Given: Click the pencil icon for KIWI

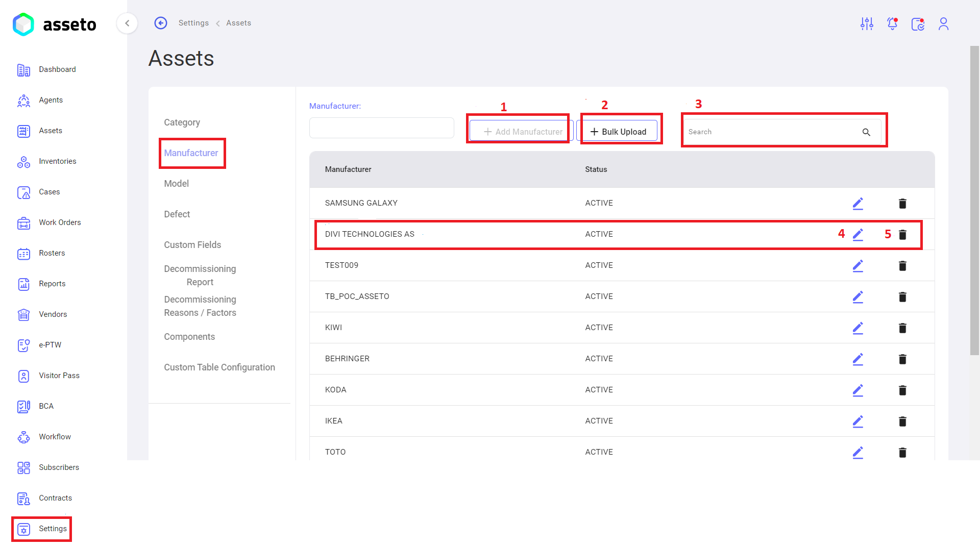Looking at the screenshot, I should tap(857, 328).
